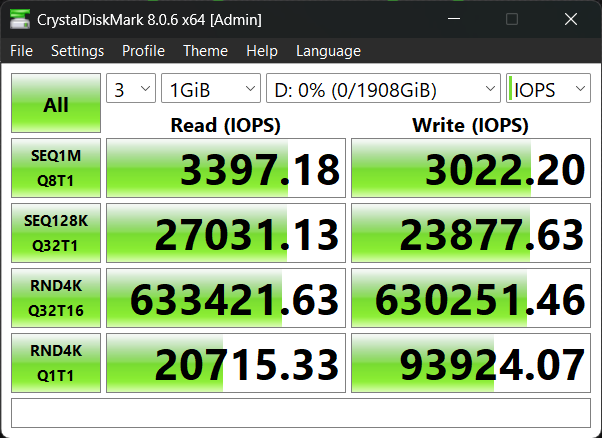Open the Settings menu
This screenshot has width=602, height=438.
coord(77,51)
